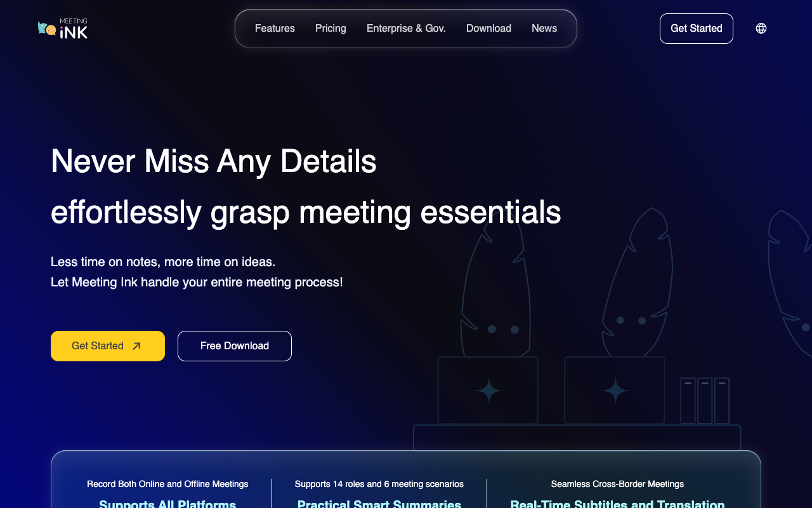Click the yellow Get Started button
Viewport: 812px width, 508px height.
coord(108,346)
